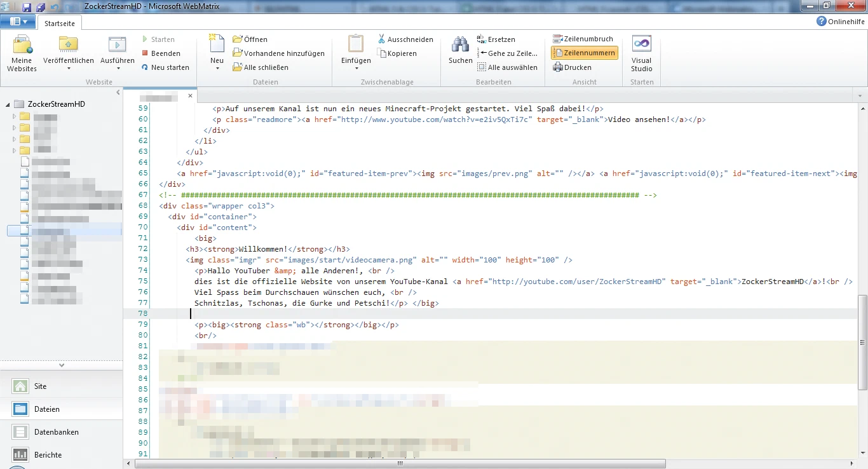Expand the first folder in tree
Image resolution: width=868 pixels, height=469 pixels.
pyautogui.click(x=14, y=116)
